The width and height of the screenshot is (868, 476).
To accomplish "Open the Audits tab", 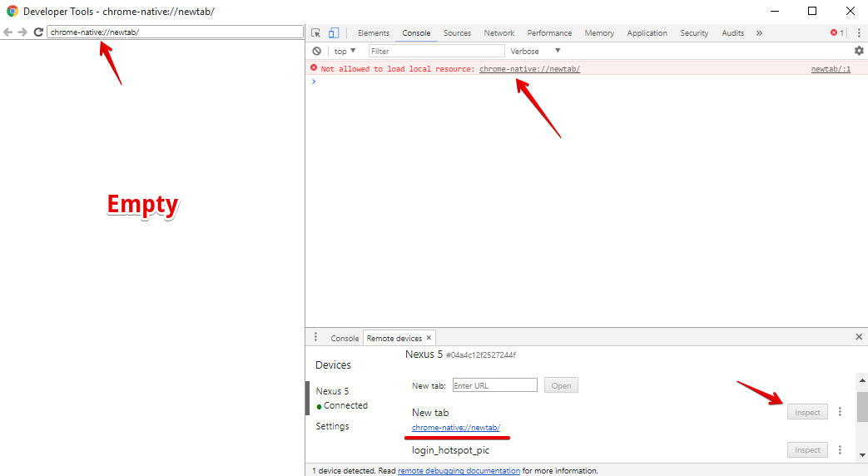I will [x=732, y=33].
